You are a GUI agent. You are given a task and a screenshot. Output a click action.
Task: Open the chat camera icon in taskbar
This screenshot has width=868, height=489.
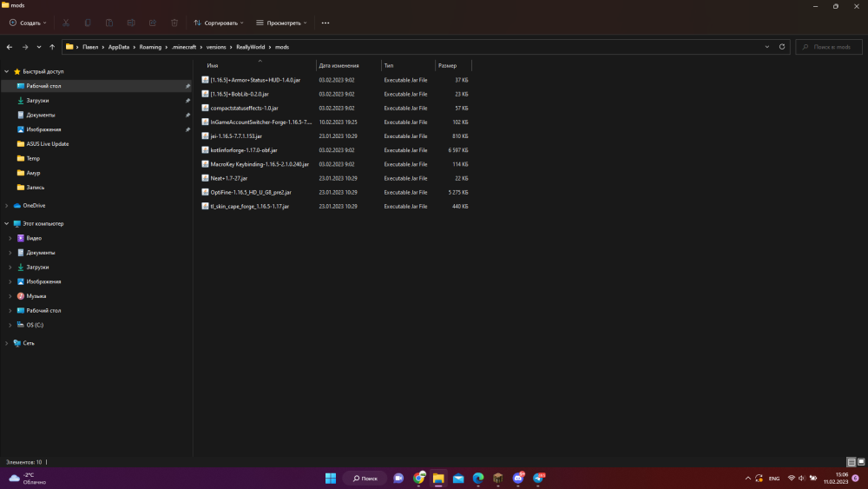click(398, 478)
